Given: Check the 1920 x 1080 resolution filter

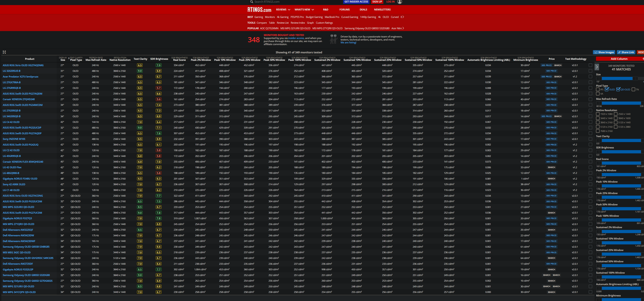Looking at the screenshot, I should coord(598,114).
